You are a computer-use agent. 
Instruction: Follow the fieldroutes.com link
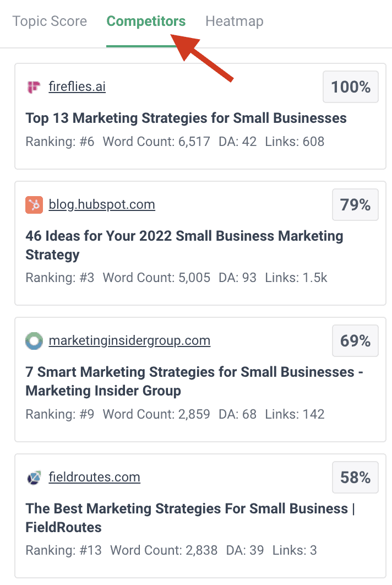[x=94, y=477]
